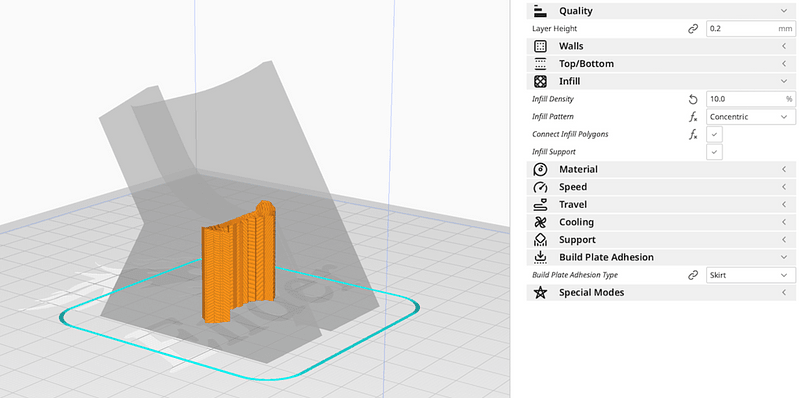The height and width of the screenshot is (398, 800).
Task: Expand the Travel section with its chevron
Action: pos(784,205)
